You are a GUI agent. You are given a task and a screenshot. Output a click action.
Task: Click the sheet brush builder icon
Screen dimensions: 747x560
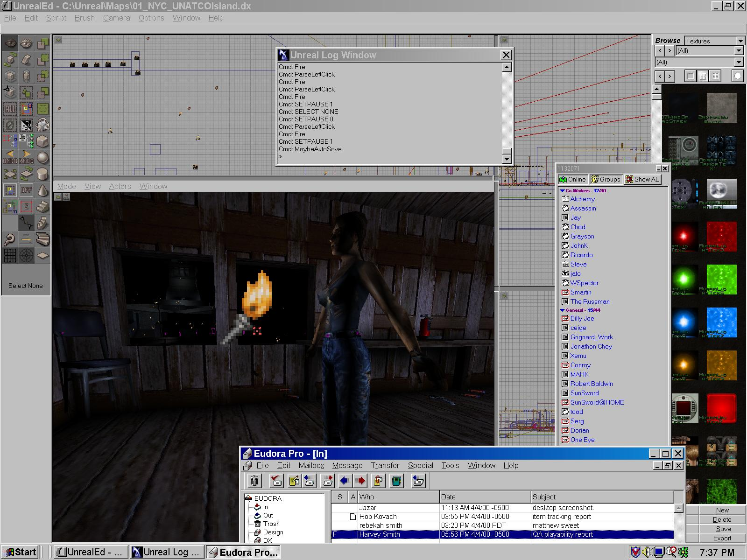42,255
